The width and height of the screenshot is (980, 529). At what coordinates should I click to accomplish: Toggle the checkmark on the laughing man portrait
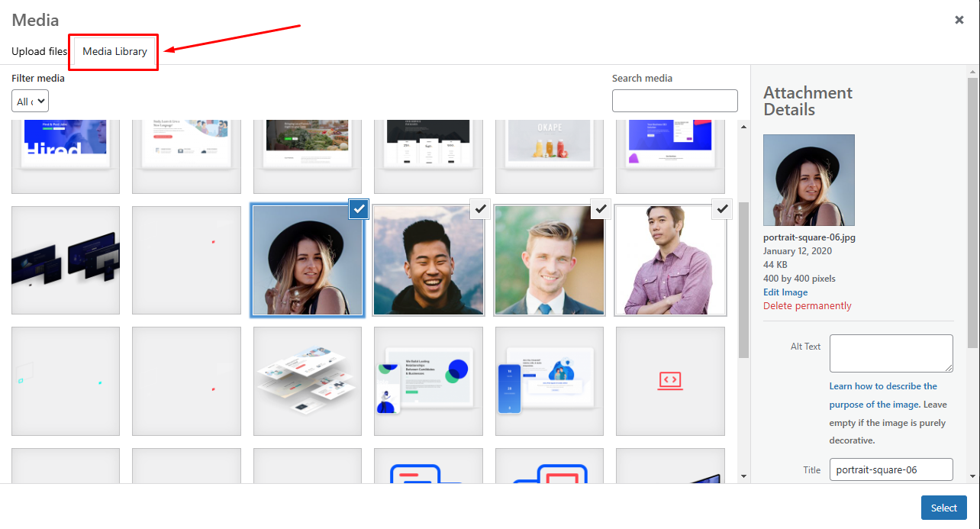[479, 208]
